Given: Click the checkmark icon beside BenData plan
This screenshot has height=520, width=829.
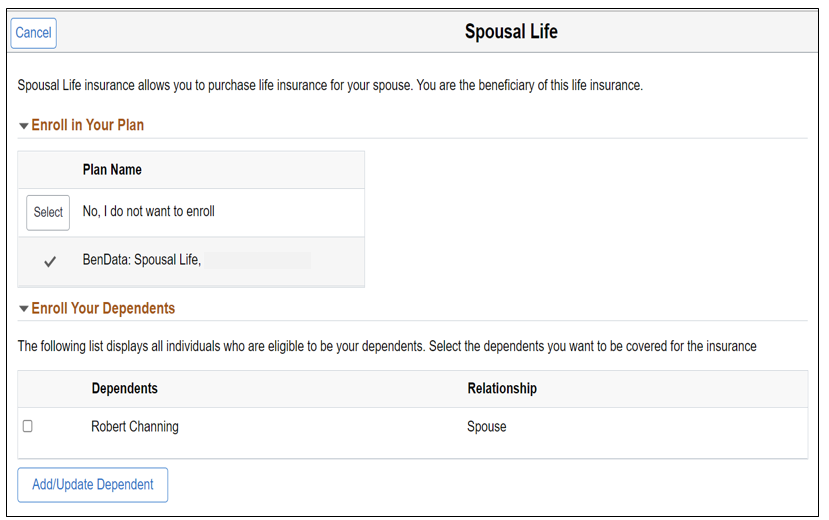Looking at the screenshot, I should point(49,261).
